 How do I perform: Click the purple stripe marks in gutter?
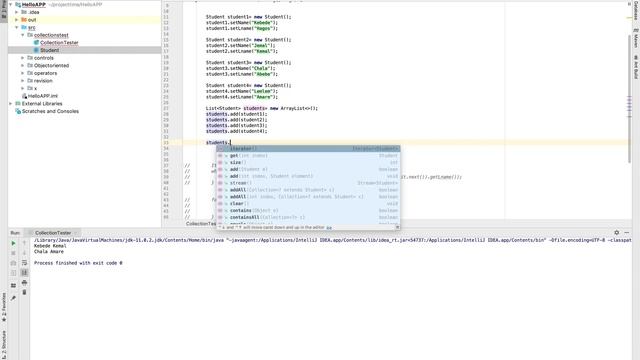629,107
